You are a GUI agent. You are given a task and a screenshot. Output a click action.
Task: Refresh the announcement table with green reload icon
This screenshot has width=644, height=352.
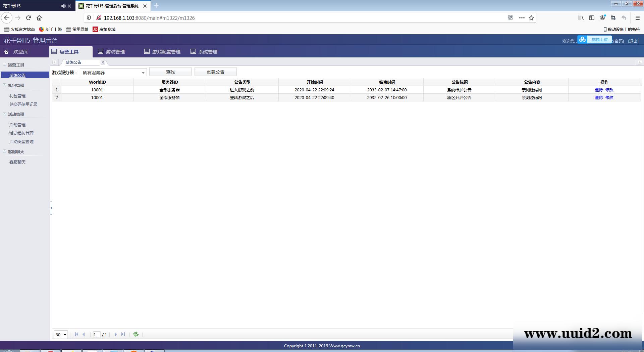[136, 334]
